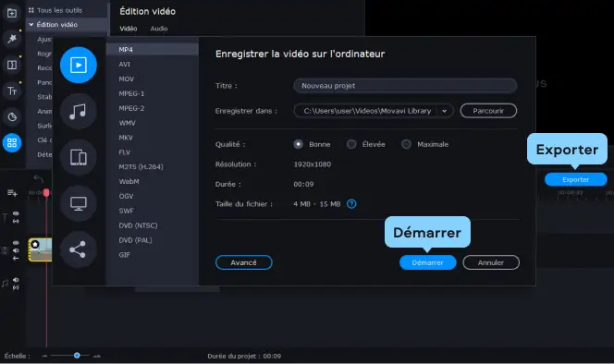Image resolution: width=614 pixels, height=364 pixels.
Task: Open the titles (Tt) panel
Action: [12, 91]
